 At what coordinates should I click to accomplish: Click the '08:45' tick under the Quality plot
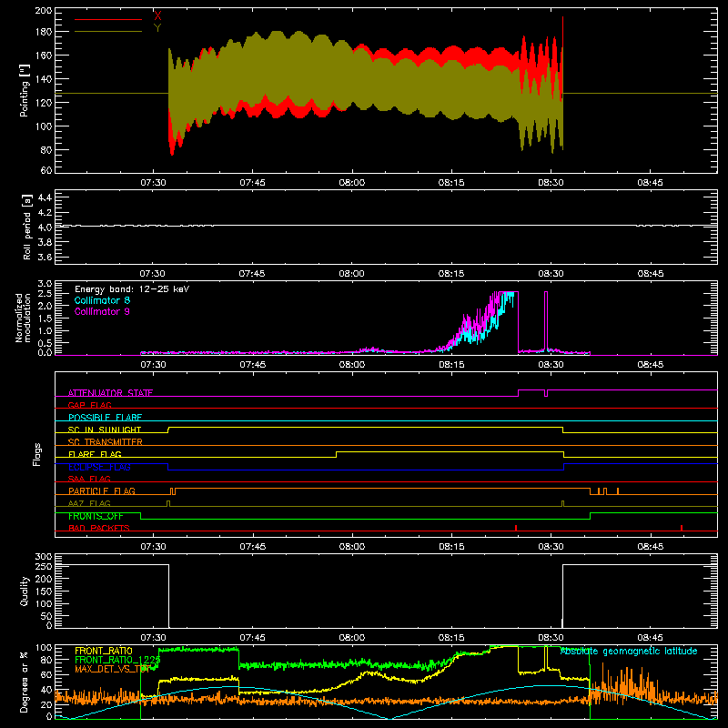click(x=650, y=638)
